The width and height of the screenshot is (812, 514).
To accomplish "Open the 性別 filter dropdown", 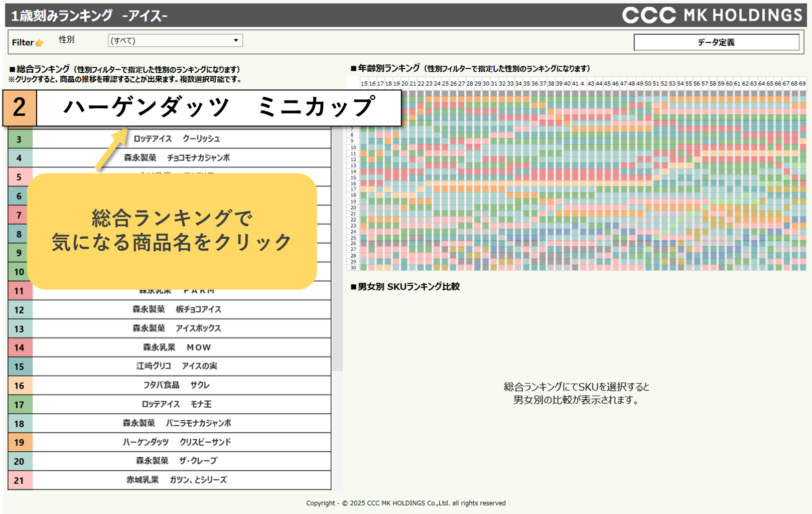I will [x=175, y=41].
